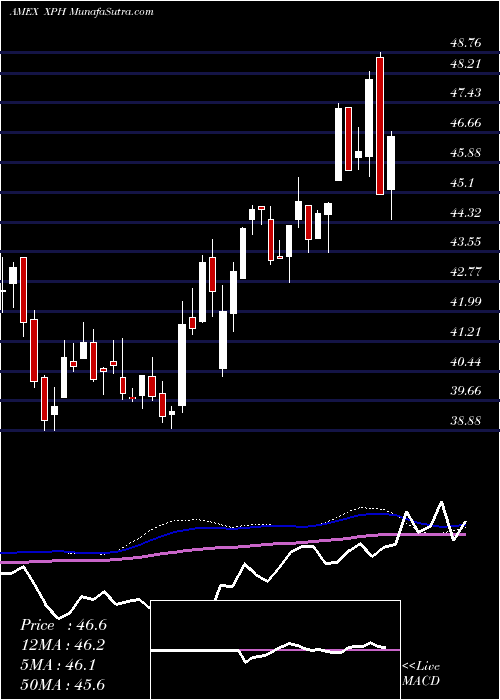
Task: Click the MACD inset chart panel
Action: [x=275, y=650]
